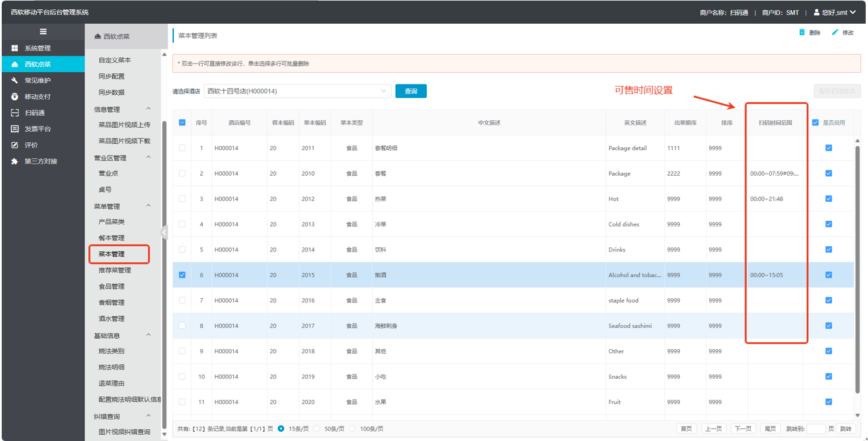
Task: Click the 查询 search button
Action: click(x=411, y=91)
